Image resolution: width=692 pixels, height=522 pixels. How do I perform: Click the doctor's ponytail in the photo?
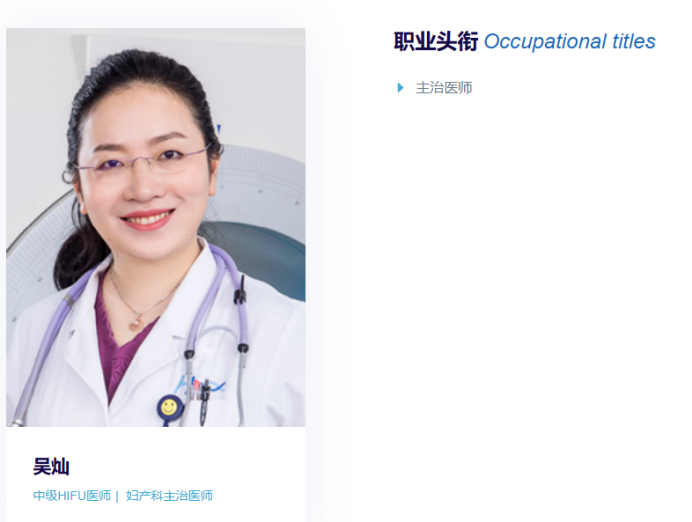79,254
